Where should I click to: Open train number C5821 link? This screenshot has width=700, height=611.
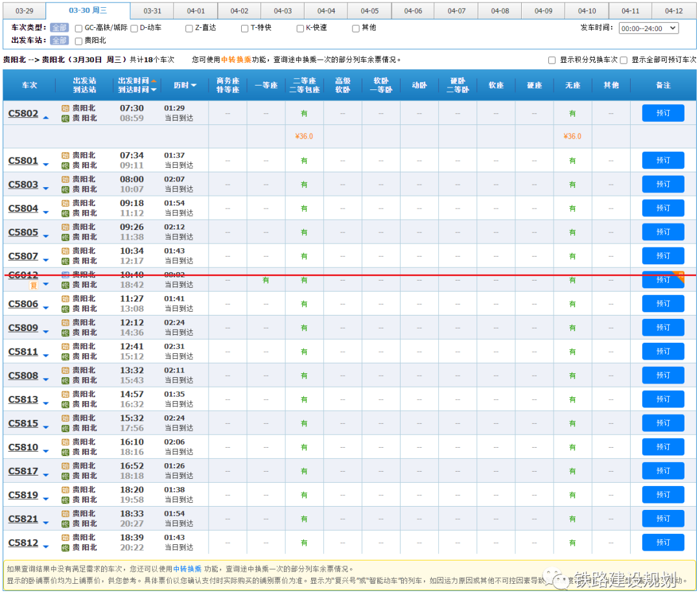(x=23, y=519)
